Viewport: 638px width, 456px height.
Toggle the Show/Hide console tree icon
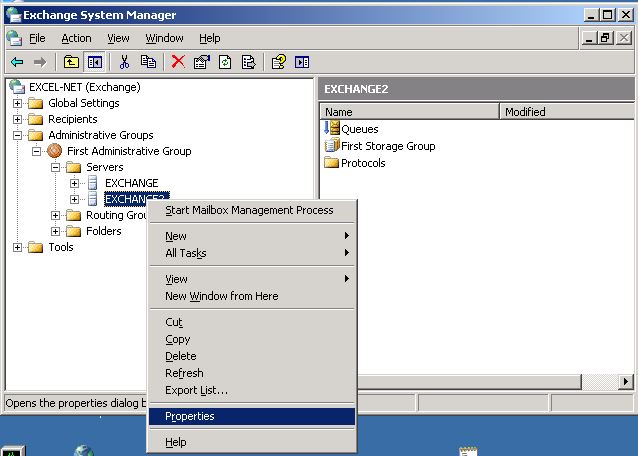pos(94,62)
